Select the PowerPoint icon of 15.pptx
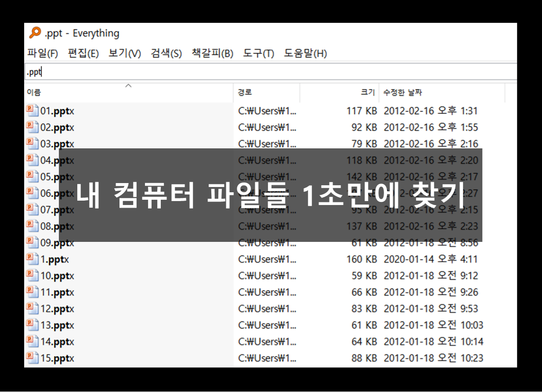 pyautogui.click(x=32, y=358)
